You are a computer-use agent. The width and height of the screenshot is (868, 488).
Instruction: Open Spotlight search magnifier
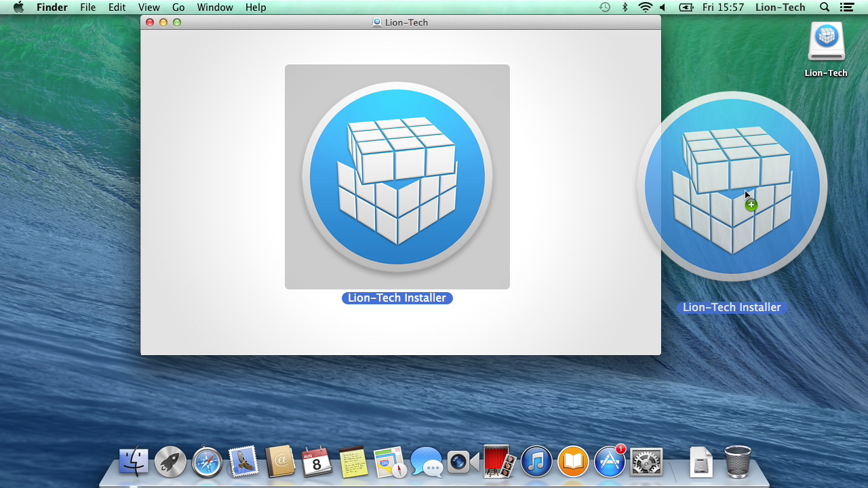(825, 7)
